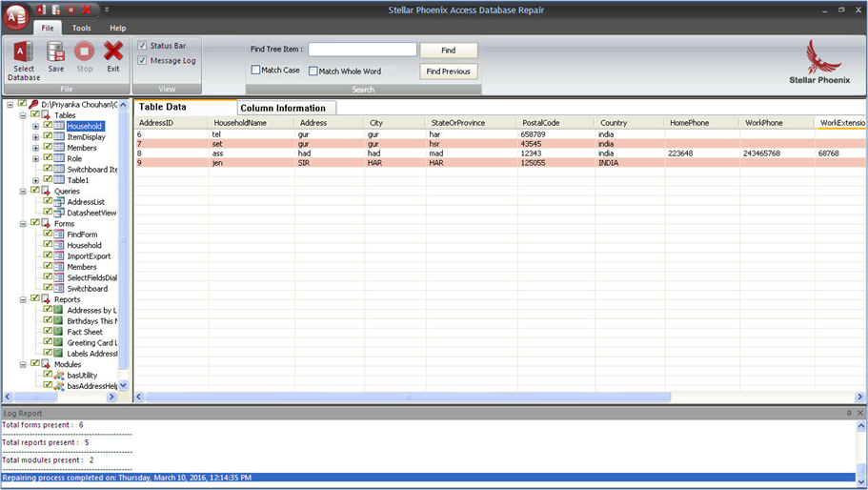This screenshot has width=868, height=490.
Task: Click the FindForm form icon
Action: (x=59, y=235)
